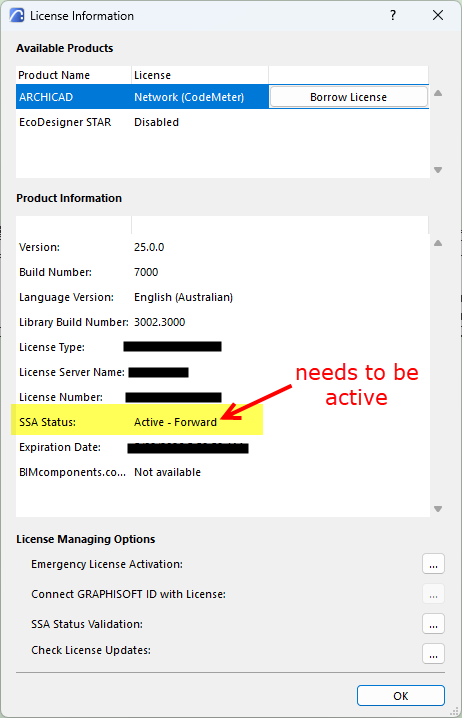Confirm the dialog with OK
Screen dimensions: 462x718
click(x=401, y=696)
